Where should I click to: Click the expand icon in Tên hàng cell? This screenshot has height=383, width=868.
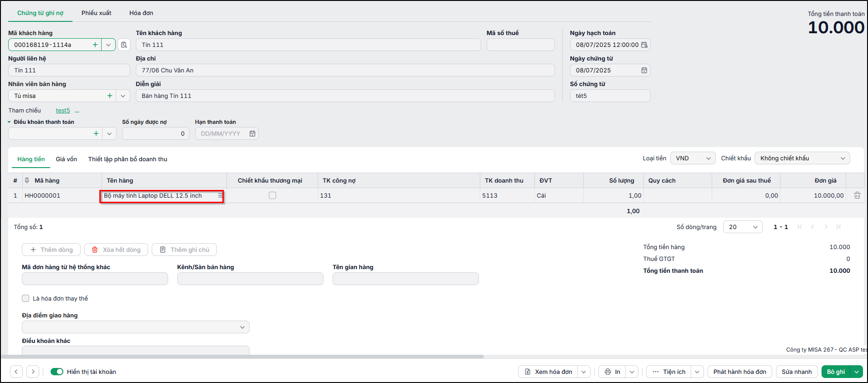220,195
